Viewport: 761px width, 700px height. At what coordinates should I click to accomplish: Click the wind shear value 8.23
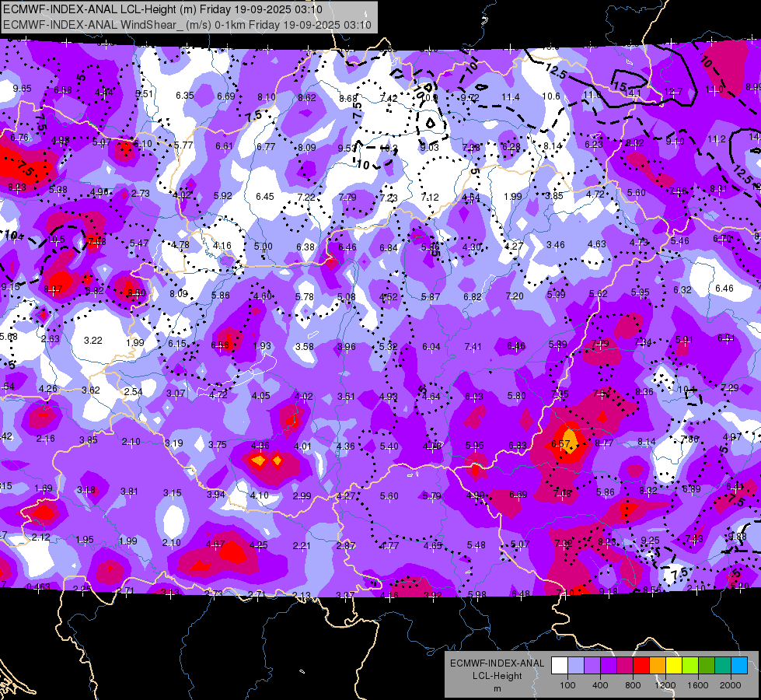pyautogui.click(x=17, y=187)
